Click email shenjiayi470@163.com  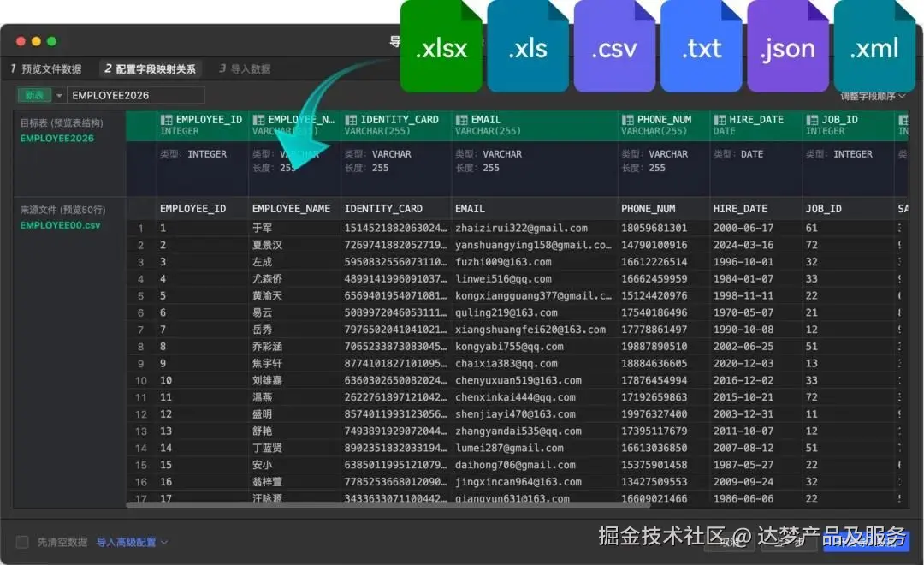click(515, 414)
